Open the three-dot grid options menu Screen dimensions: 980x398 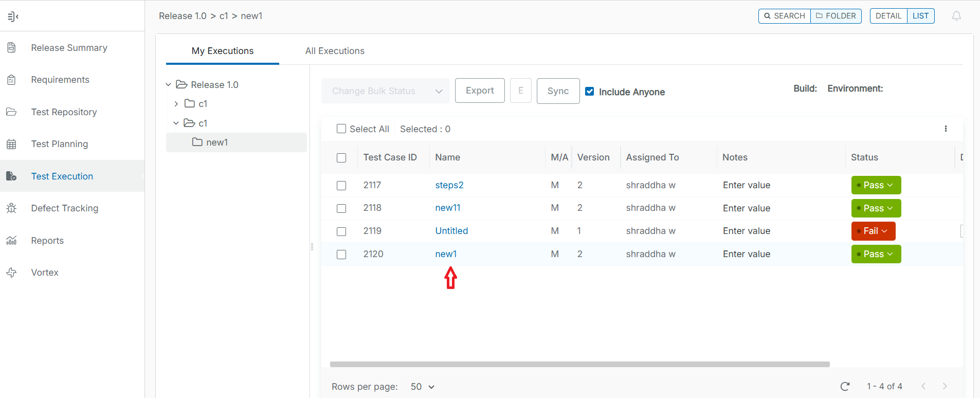pyautogui.click(x=946, y=129)
